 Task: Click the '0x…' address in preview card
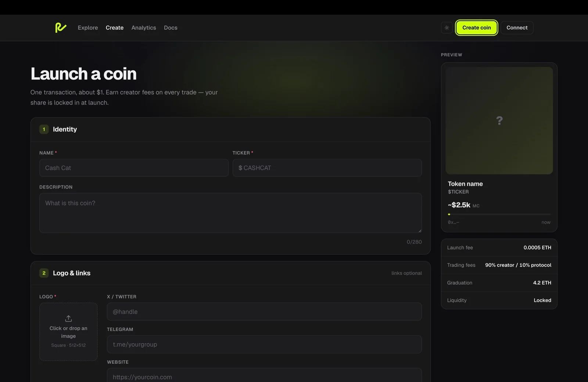pos(453,222)
